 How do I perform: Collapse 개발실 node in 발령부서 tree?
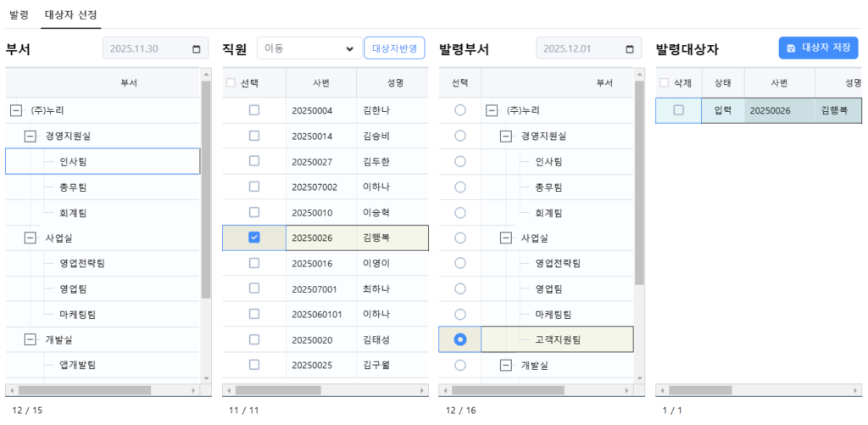pyautogui.click(x=506, y=366)
